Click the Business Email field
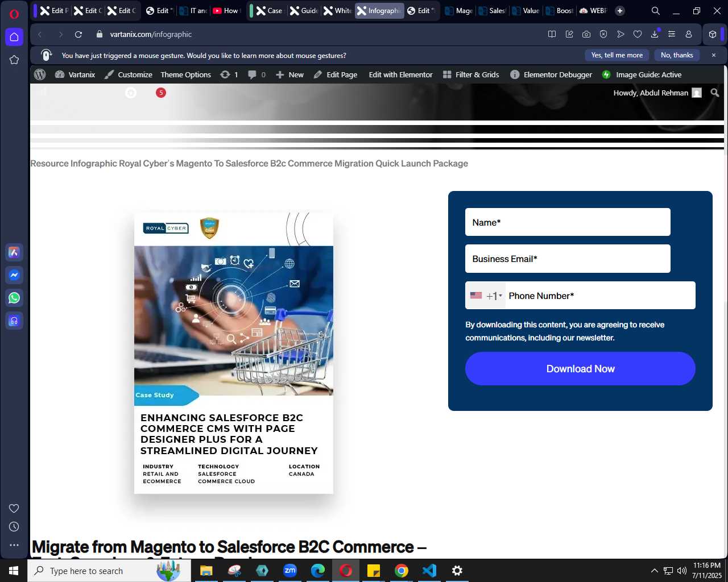This screenshot has height=582, width=728. [x=568, y=259]
